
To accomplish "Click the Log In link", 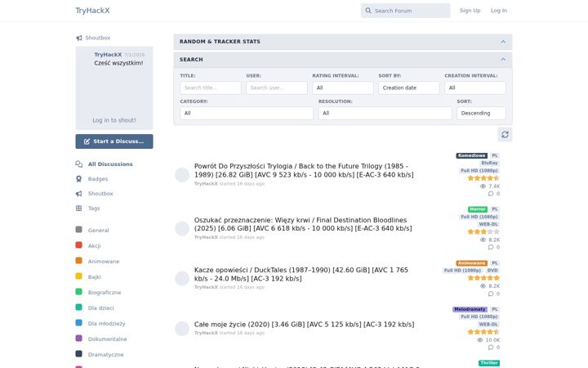I will coord(499,11).
